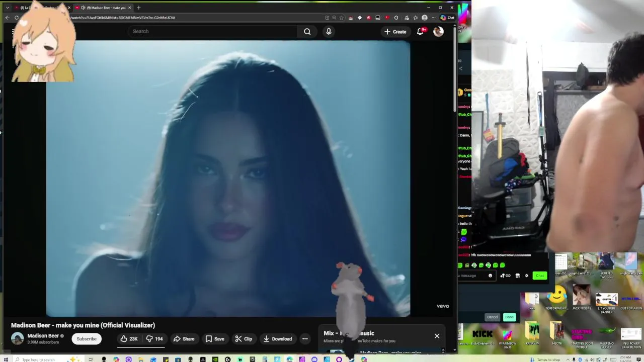Open SCUFFED TWOGG desktop file
Screen dimensions: 644x362
(606, 265)
